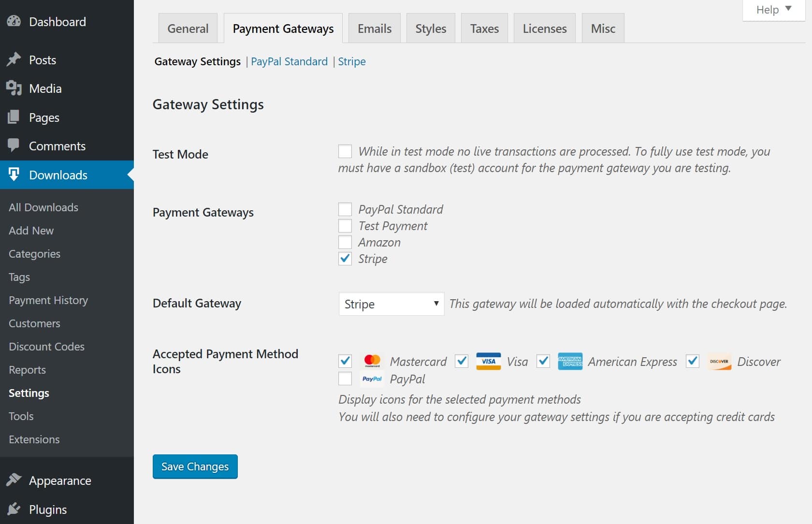812x524 pixels.
Task: Click the Visa payment method icon
Action: click(x=488, y=361)
